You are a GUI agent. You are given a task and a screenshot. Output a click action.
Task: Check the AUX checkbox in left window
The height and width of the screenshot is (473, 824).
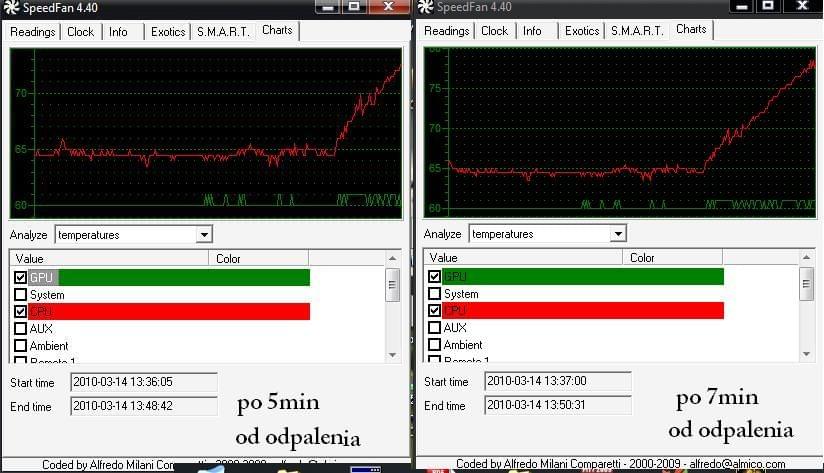point(20,328)
